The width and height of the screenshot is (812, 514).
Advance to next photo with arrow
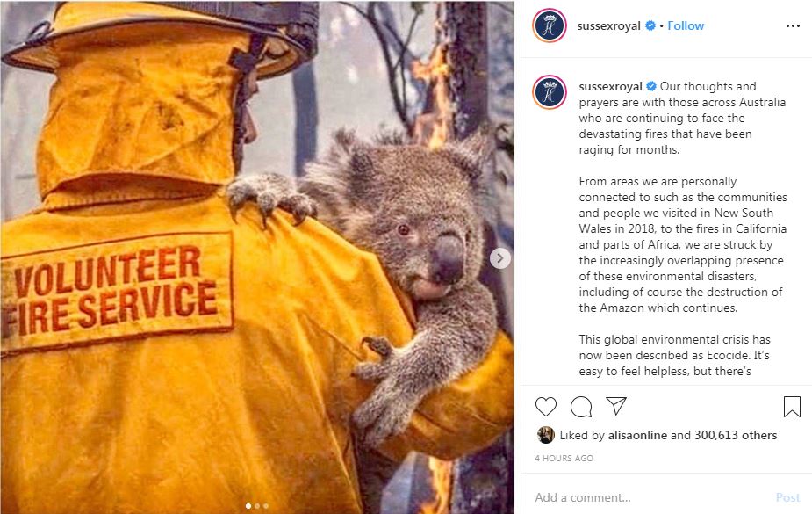pyautogui.click(x=499, y=258)
